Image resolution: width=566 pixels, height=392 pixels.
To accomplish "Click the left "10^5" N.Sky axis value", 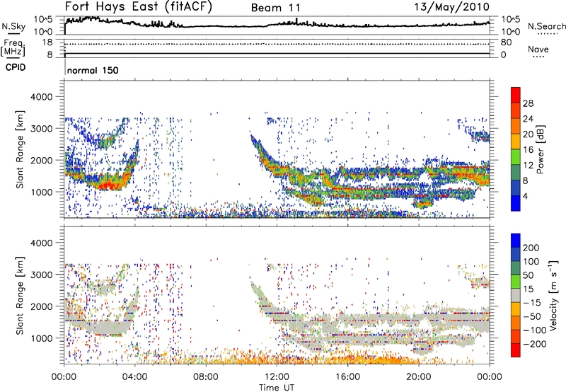I will click(x=43, y=19).
